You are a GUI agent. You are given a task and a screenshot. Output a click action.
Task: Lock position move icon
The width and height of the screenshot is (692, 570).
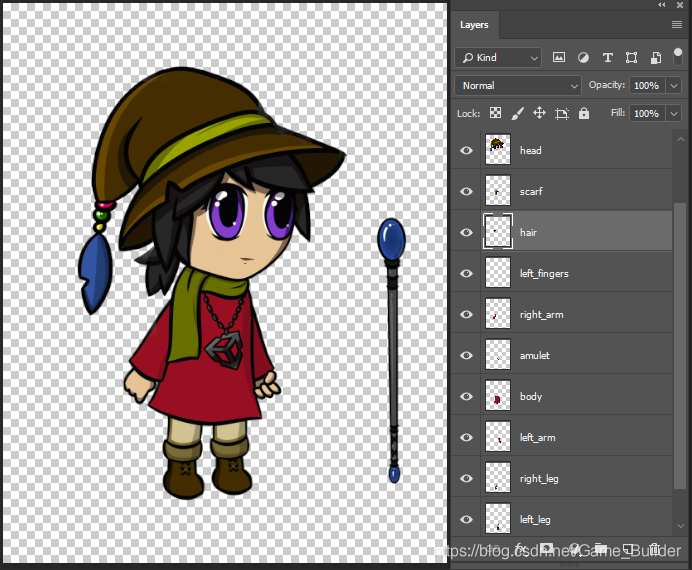pos(539,113)
